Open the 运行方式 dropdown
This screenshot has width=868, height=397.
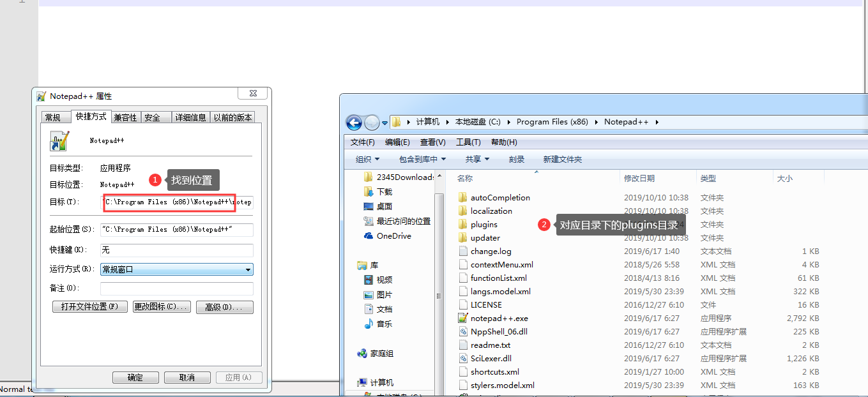coord(248,269)
